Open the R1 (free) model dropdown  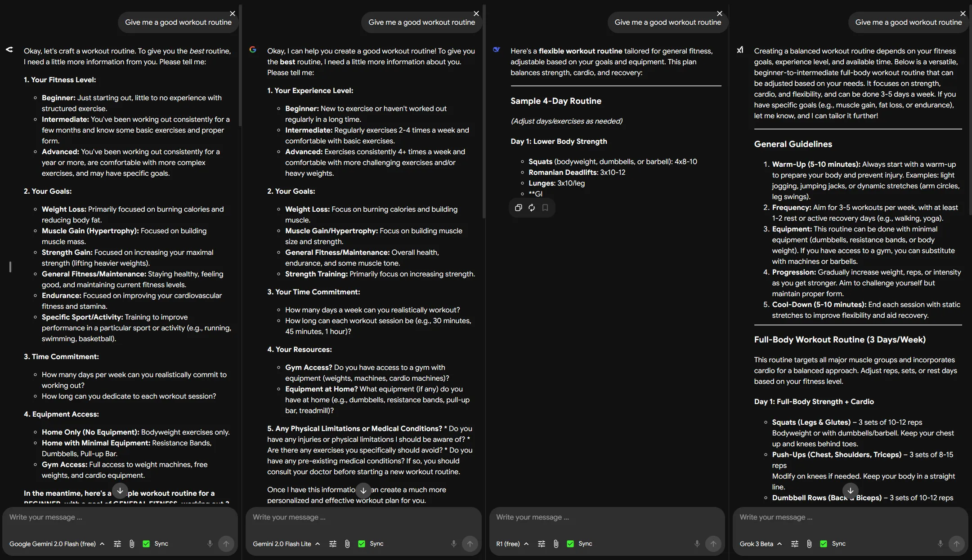(x=512, y=544)
